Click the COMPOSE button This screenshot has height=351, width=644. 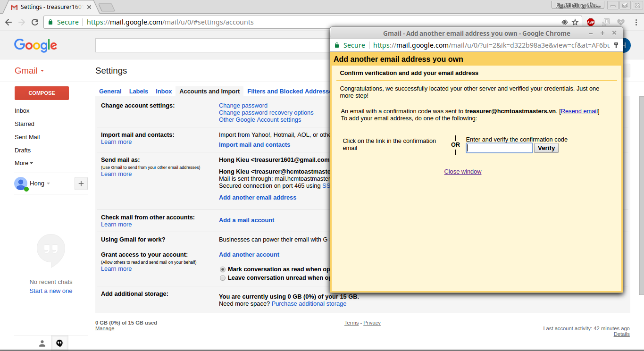pos(42,93)
